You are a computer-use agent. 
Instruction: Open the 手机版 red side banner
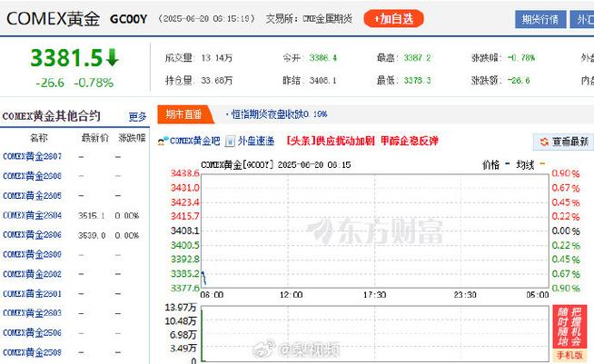click(569, 332)
